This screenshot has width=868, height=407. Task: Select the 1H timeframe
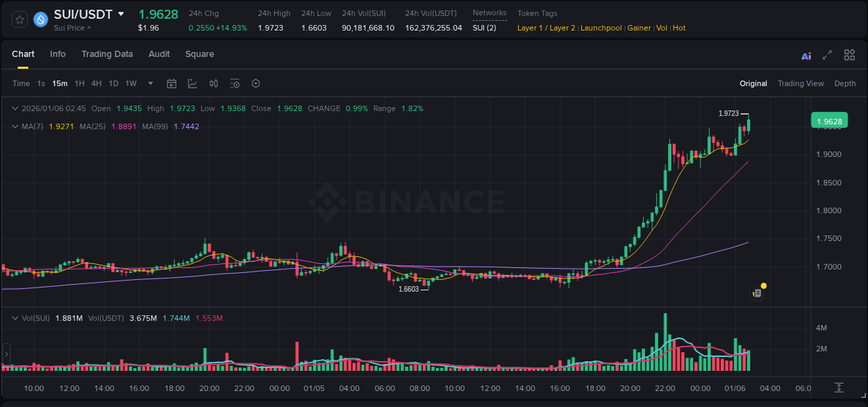79,83
